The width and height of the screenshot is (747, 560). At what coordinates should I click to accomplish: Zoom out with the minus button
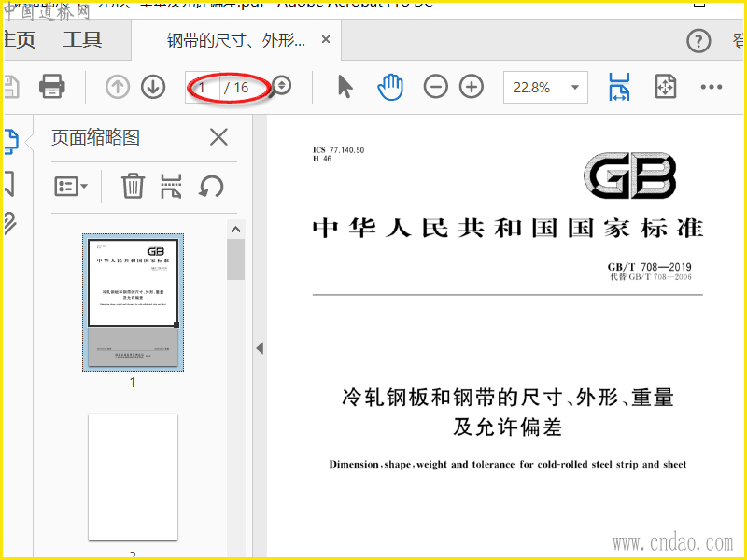[435, 87]
